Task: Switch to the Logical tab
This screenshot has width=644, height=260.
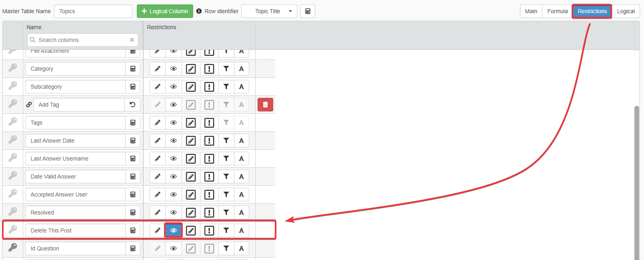Action: pyautogui.click(x=626, y=11)
